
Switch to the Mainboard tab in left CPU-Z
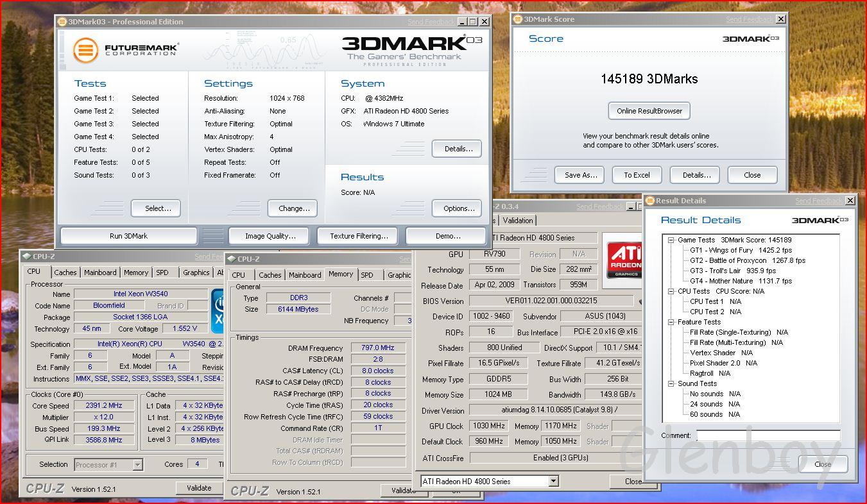tap(101, 273)
